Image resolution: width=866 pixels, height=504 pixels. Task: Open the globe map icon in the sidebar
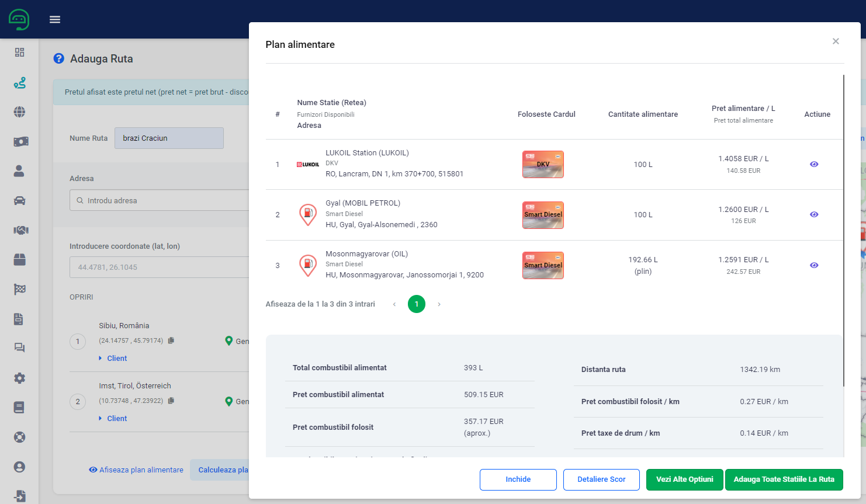click(19, 112)
